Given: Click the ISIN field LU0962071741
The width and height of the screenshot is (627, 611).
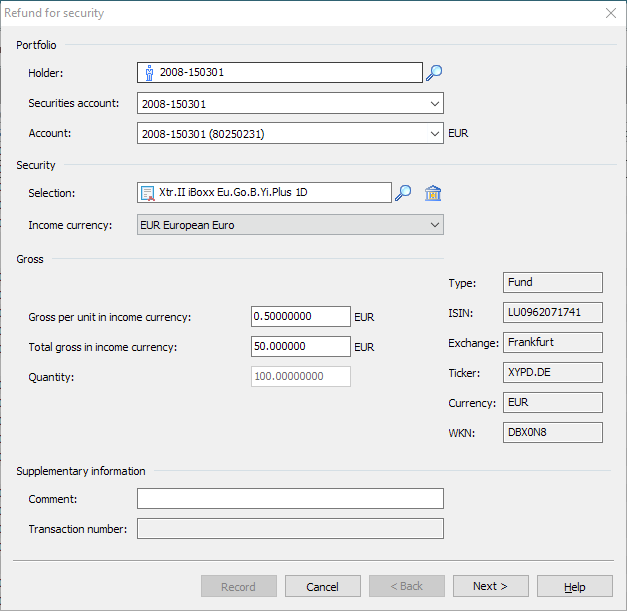Looking at the screenshot, I should tap(552, 313).
